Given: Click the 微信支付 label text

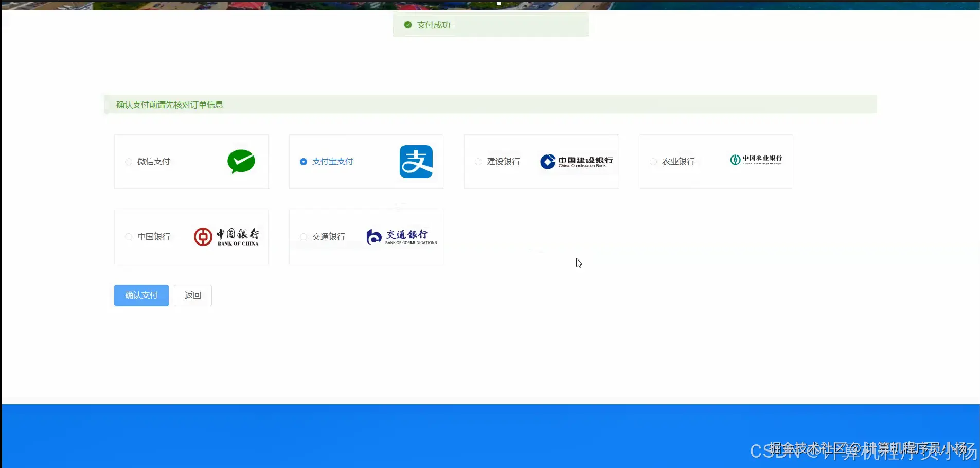Looking at the screenshot, I should point(154,162).
